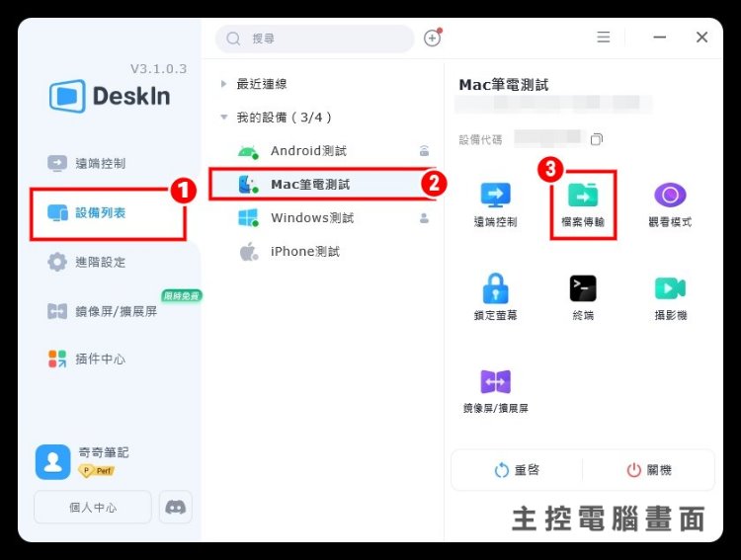Start 遠端控制 for the Mac device
Image resolution: width=741 pixels, height=560 pixels.
(495, 205)
